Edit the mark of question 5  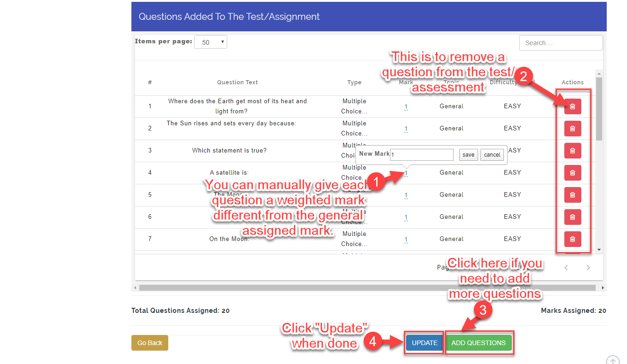406,195
